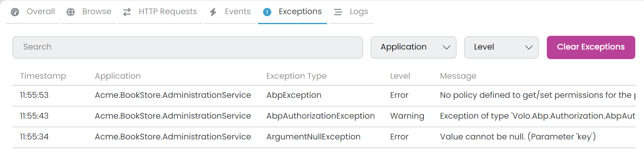
Task: Click Application name in the 11:55:53 row
Action: click(x=173, y=95)
